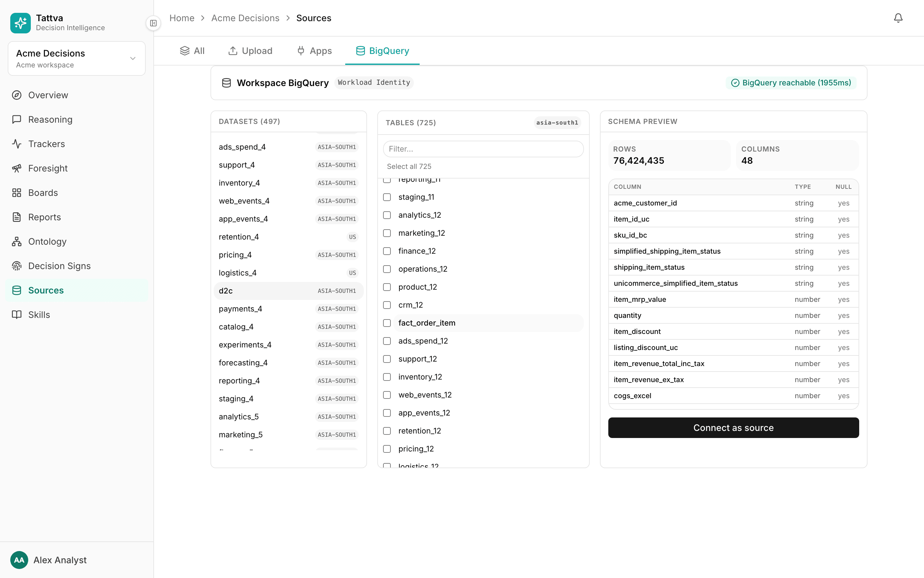Click the Ontology network icon

coord(16,241)
